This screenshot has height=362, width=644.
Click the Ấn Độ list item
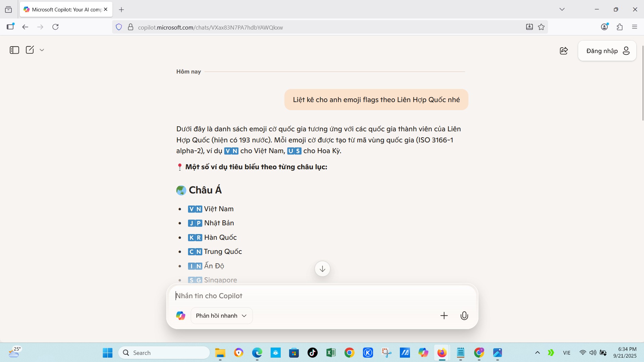coord(206,266)
